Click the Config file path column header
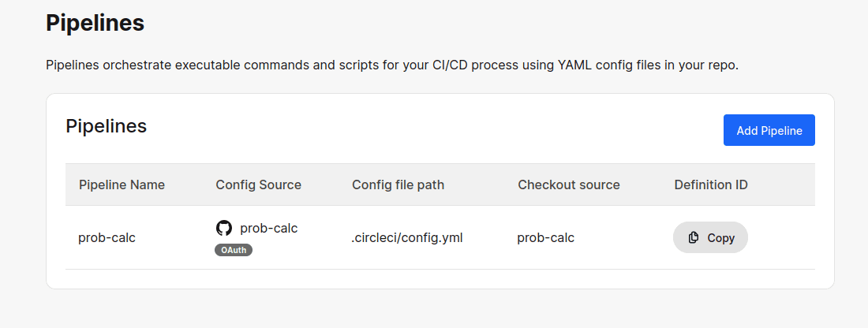This screenshot has width=868, height=328. pos(398,184)
